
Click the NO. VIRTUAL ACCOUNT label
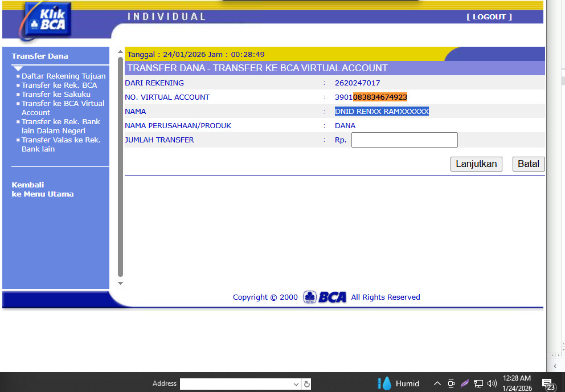(x=167, y=97)
